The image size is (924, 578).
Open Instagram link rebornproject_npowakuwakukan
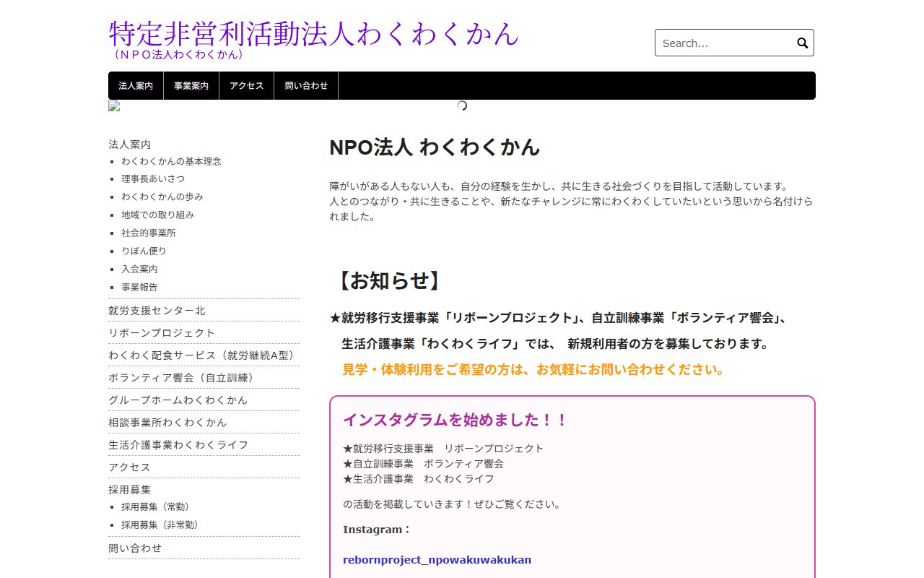[437, 559]
